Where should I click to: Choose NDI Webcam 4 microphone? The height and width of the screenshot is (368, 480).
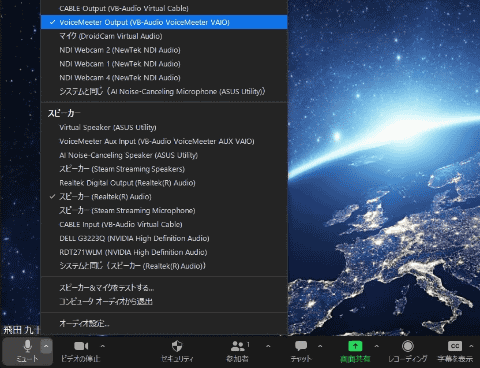click(164, 78)
